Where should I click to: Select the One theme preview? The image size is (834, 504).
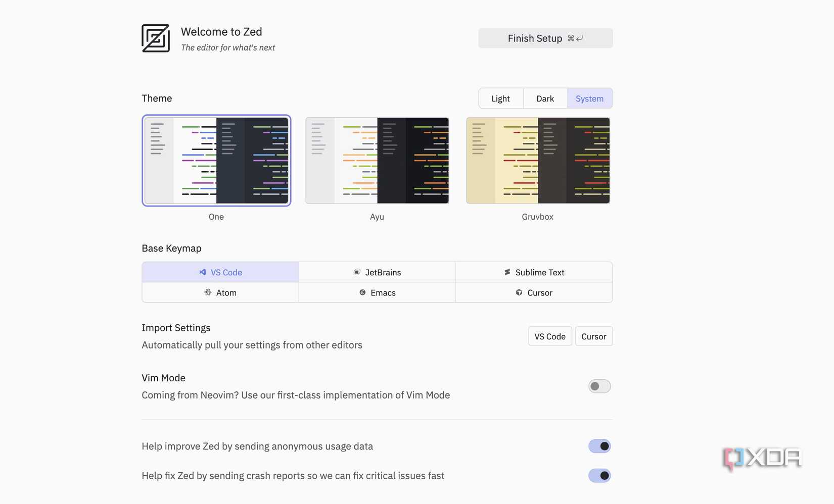[x=216, y=160]
